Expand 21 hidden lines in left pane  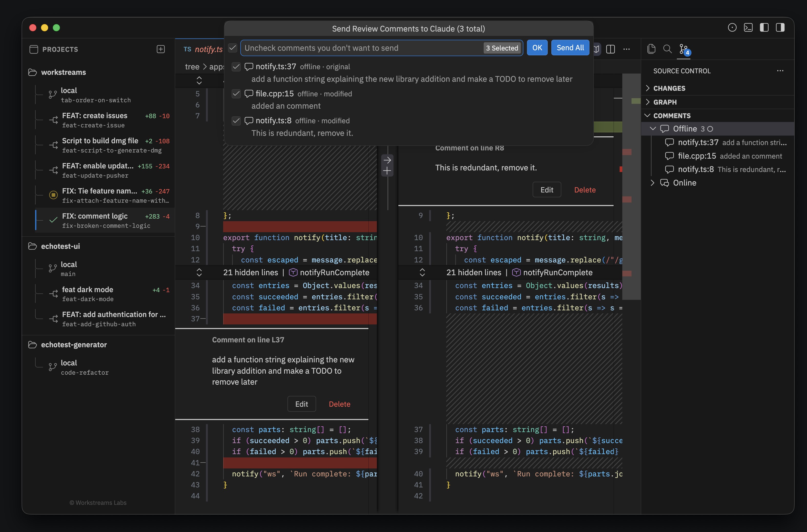click(x=199, y=272)
